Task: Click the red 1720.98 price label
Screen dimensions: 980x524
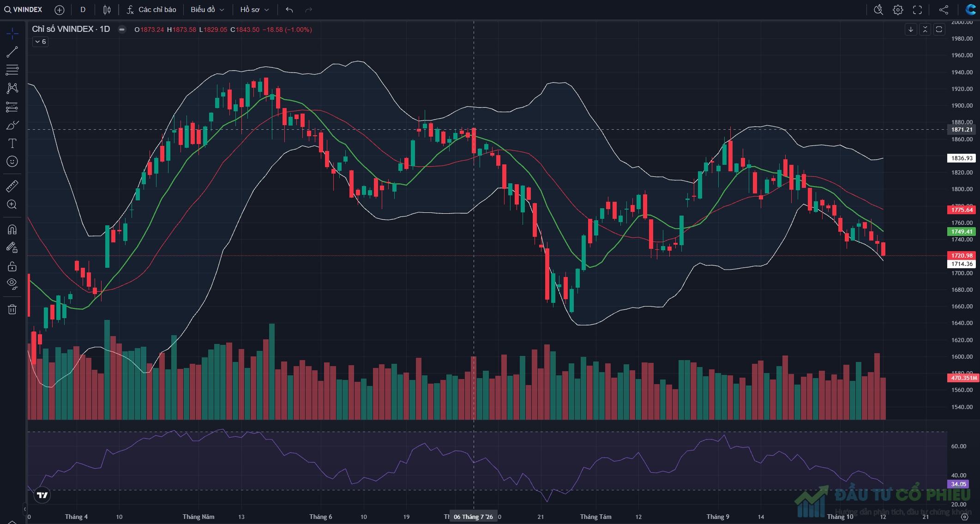Action: (x=962, y=255)
